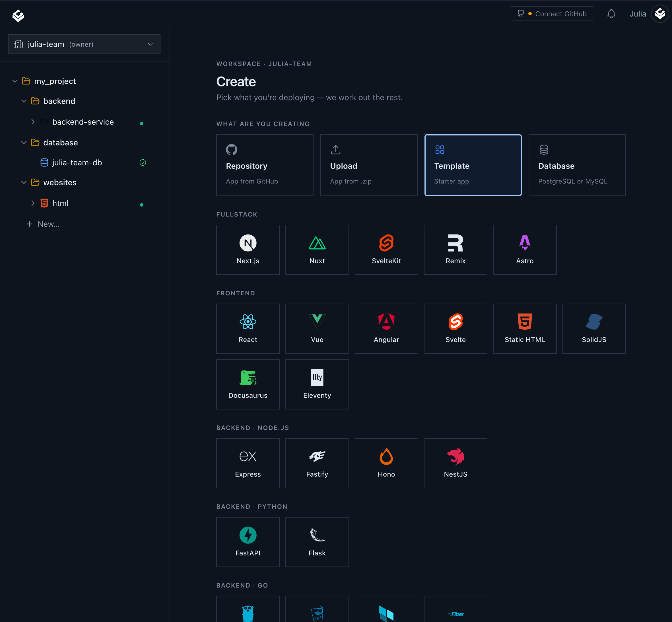
Task: Select the Remix template
Action: coord(455,250)
